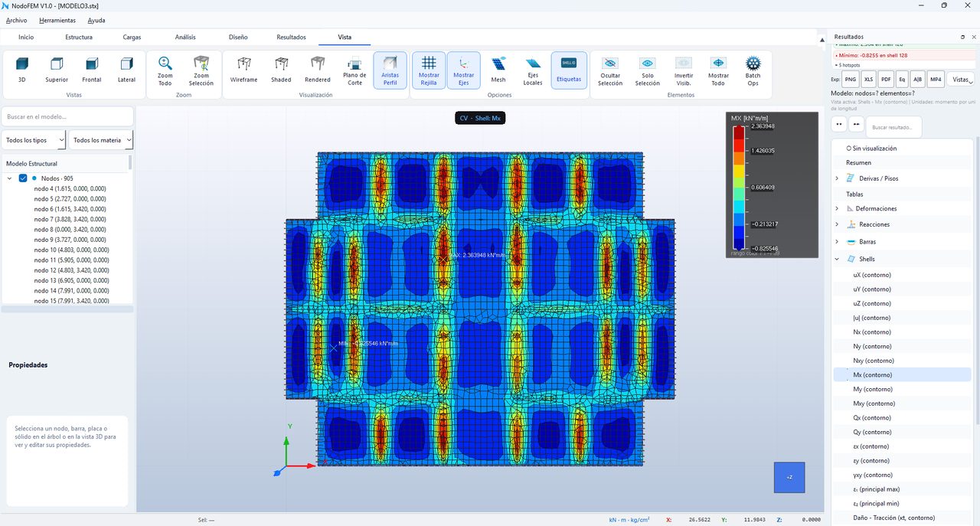Expand the Reacciones results node
This screenshot has width=980, height=526.
(x=837, y=224)
